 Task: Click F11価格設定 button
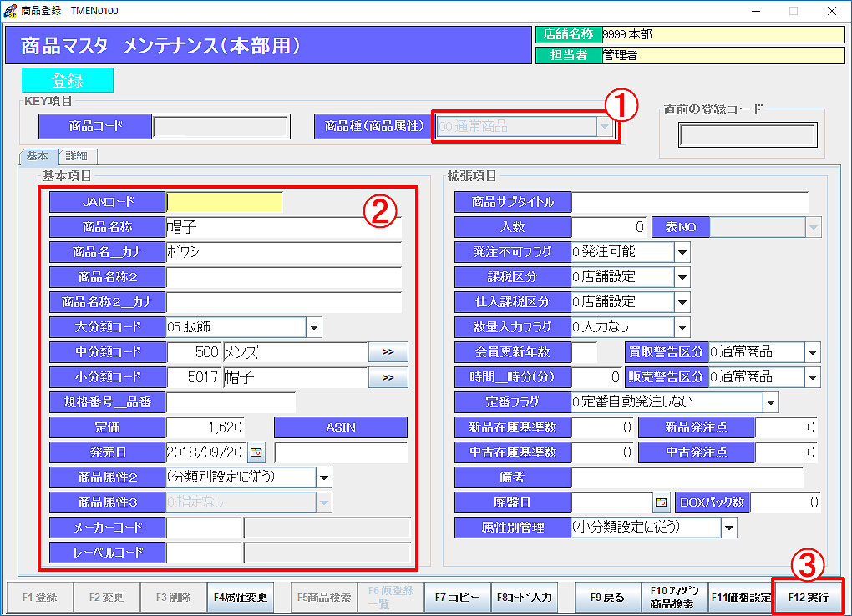(741, 598)
